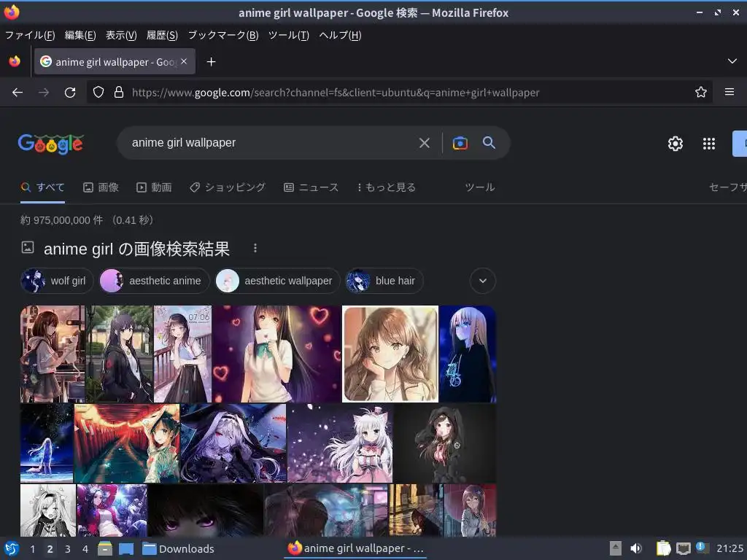Open update notifier tray icon

pyautogui.click(x=702, y=548)
